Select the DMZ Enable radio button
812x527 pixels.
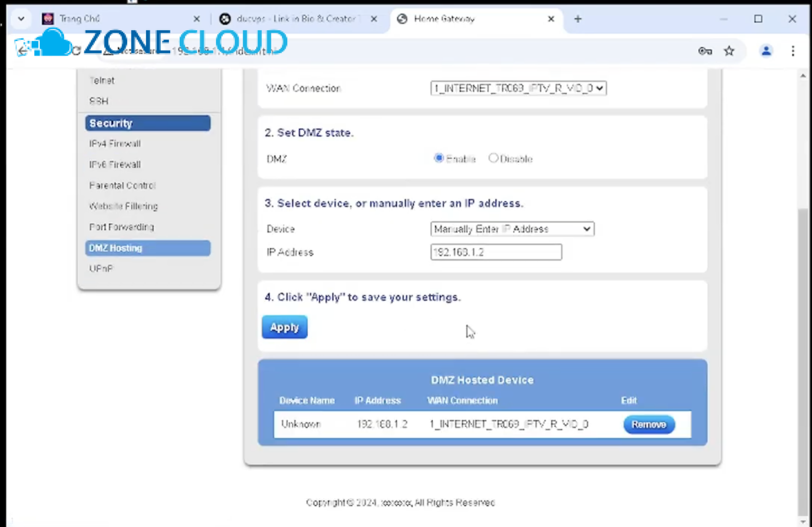439,158
